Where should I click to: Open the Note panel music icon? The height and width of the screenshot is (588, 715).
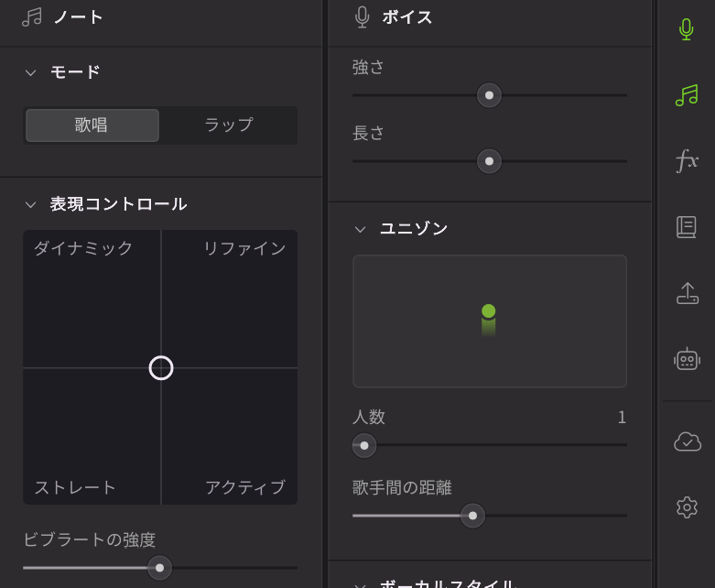[687, 95]
